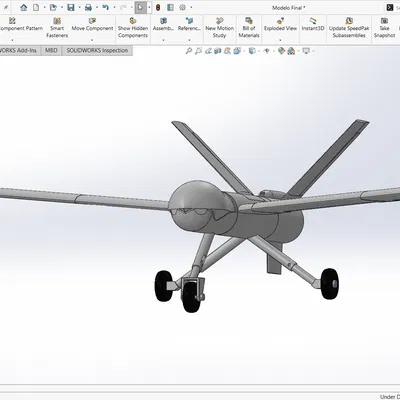The width and height of the screenshot is (400, 400).
Task: Insert a Bill of Materials
Action: pos(249,28)
